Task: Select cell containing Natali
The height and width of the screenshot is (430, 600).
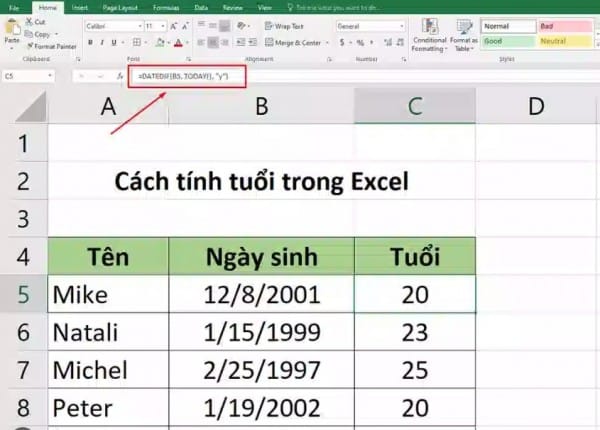Action: click(x=108, y=332)
